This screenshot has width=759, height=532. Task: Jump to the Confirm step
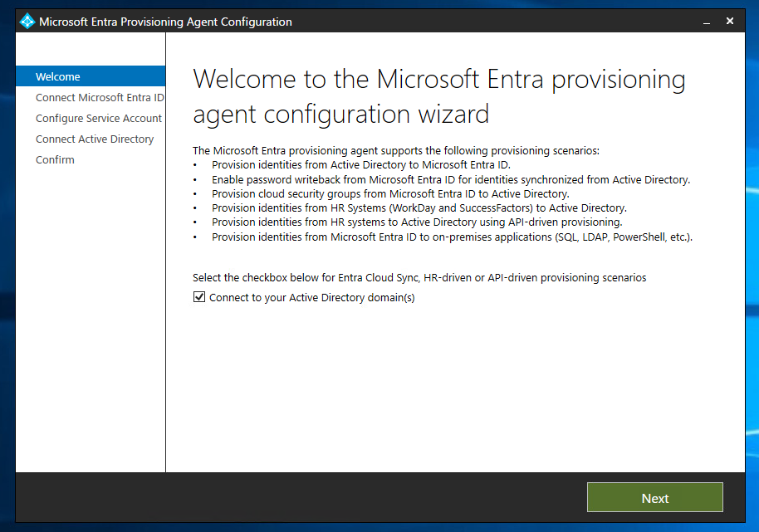click(55, 159)
